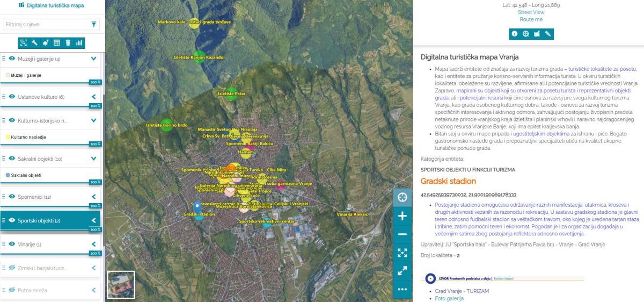Open the Foto galerija link

(449, 298)
